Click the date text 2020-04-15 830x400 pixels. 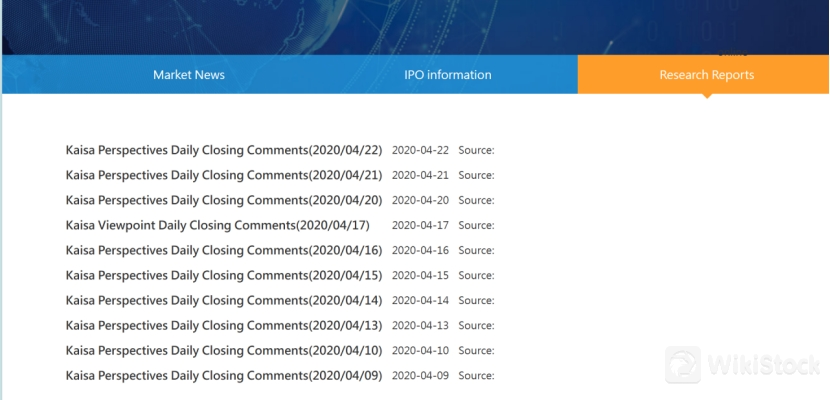420,275
